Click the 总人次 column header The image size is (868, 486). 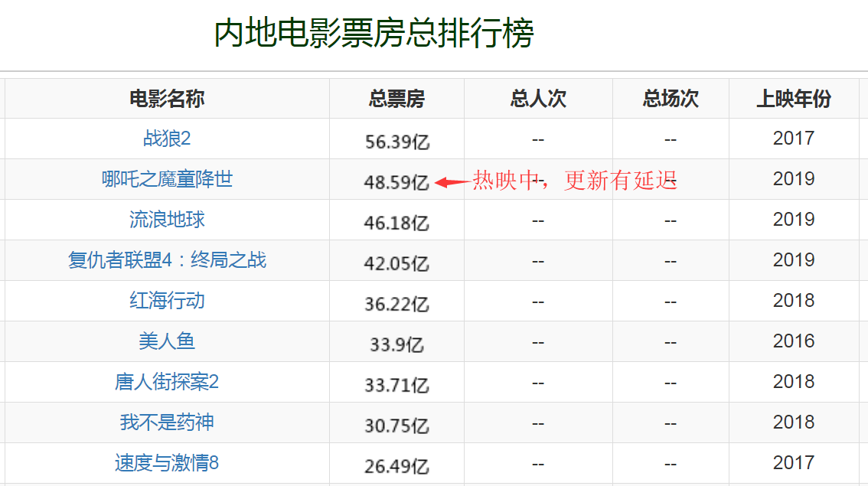[538, 99]
